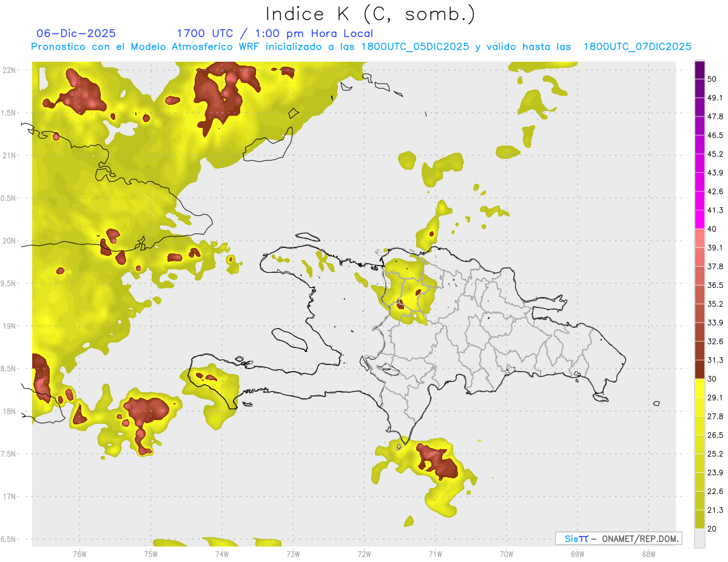Click the 'Indice K (C, somb.)' title

(x=370, y=15)
